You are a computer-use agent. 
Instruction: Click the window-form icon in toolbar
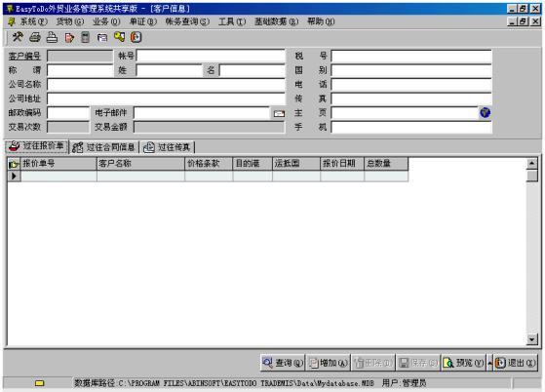click(x=102, y=37)
